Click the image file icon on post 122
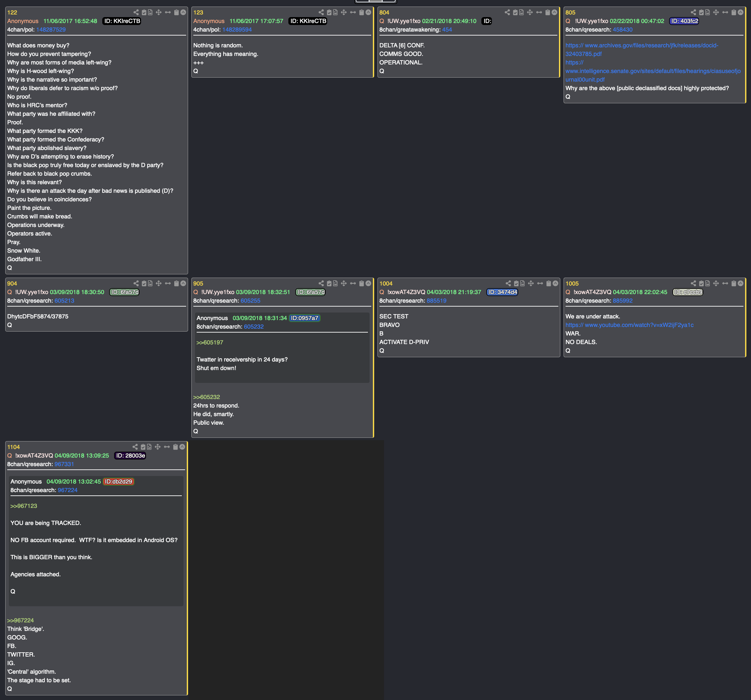This screenshot has height=700, width=751. pyautogui.click(x=150, y=12)
